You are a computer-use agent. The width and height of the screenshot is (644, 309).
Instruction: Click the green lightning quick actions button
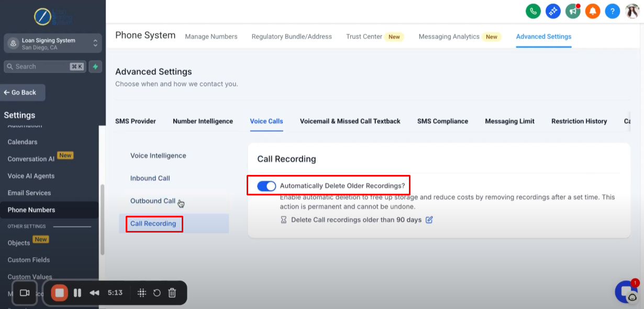tap(95, 67)
